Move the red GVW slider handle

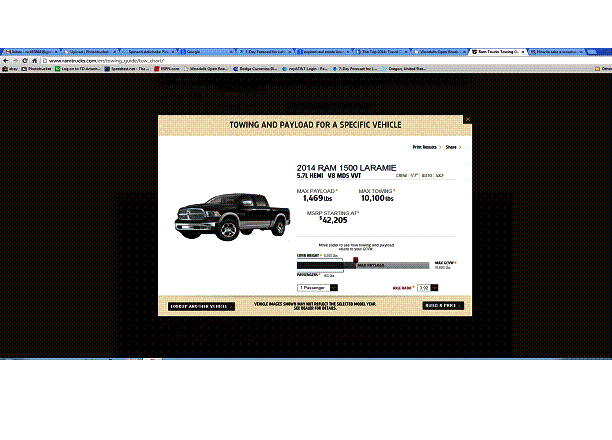[x=356, y=260]
